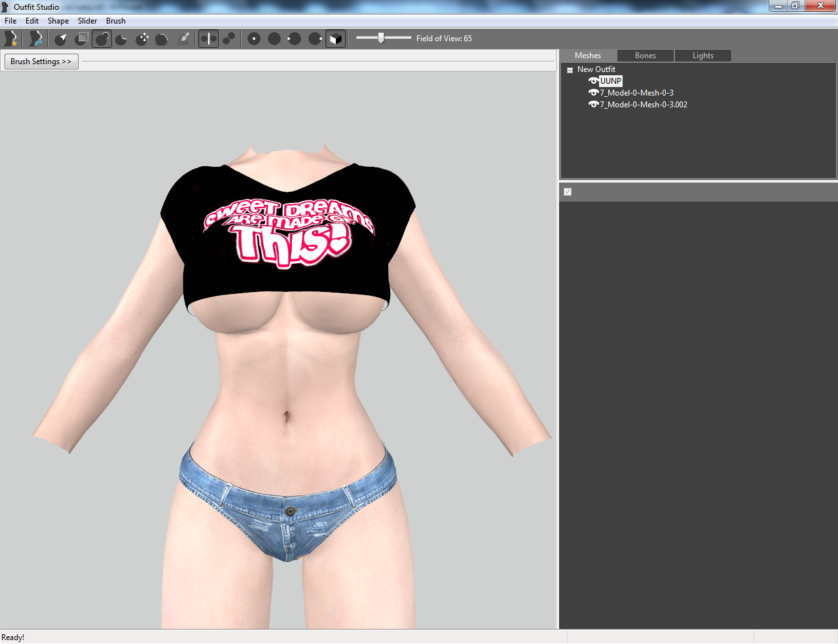Maximize the Outfit Studio window
Viewport: 838px width, 644px height.
(795, 6)
